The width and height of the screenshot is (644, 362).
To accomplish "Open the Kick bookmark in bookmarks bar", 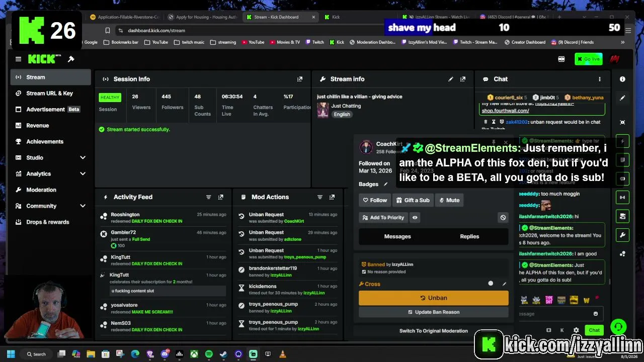I will (337, 42).
